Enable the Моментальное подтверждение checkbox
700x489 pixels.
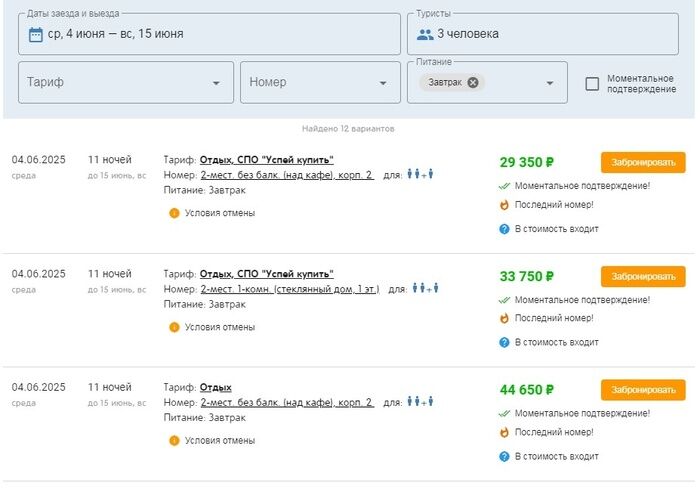tap(592, 84)
